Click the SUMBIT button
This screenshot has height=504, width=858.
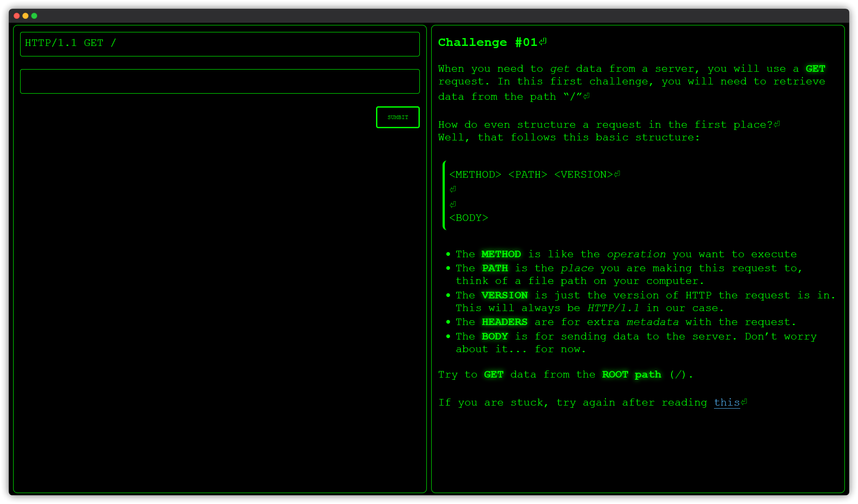[x=397, y=117]
